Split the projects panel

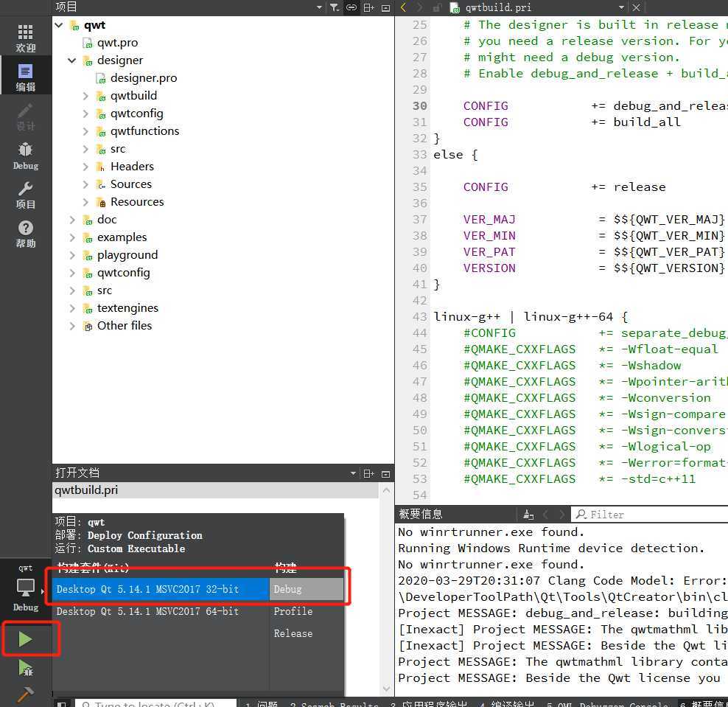(368, 7)
